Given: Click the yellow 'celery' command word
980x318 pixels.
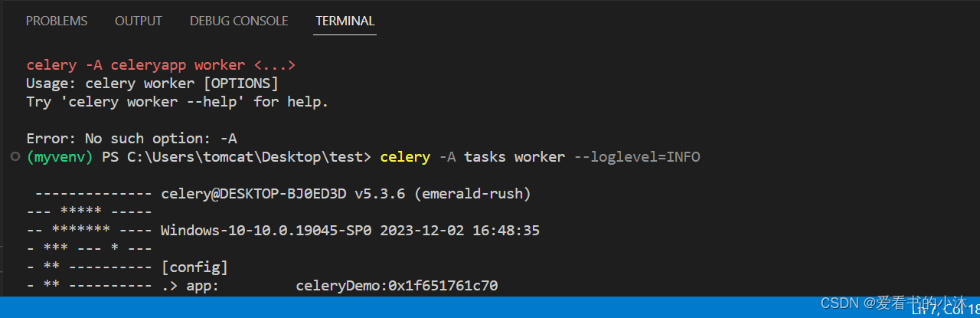Looking at the screenshot, I should click(405, 157).
